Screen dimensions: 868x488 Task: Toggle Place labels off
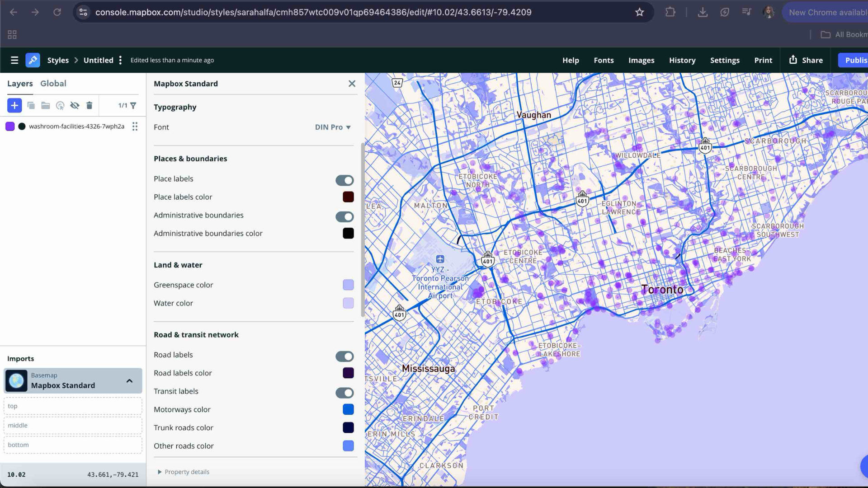(x=344, y=180)
